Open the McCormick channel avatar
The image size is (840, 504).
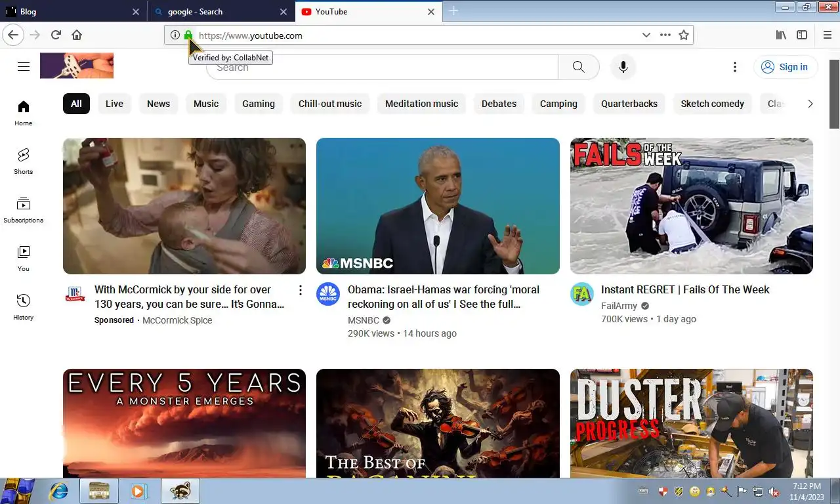(x=75, y=294)
